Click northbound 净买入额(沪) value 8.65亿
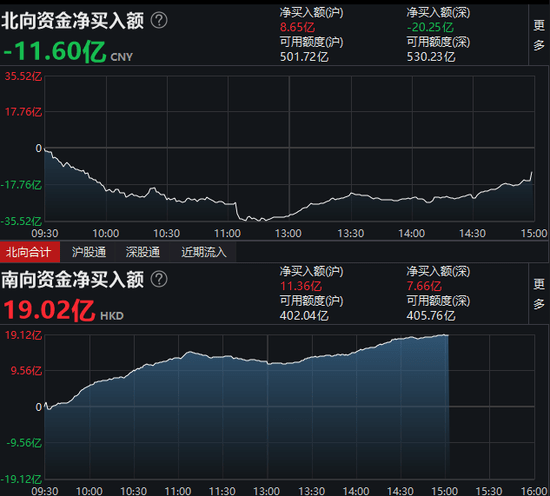Screen dimensions: 550x496 pyautogui.click(x=297, y=27)
